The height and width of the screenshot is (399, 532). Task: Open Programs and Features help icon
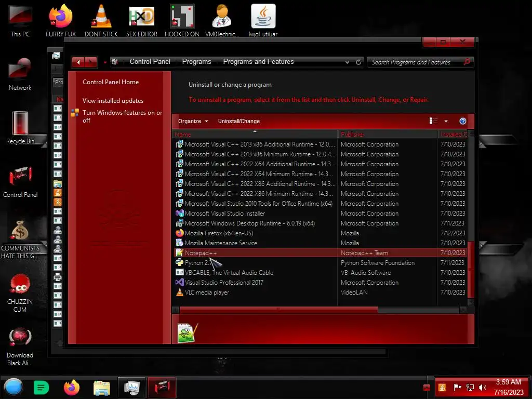click(462, 121)
